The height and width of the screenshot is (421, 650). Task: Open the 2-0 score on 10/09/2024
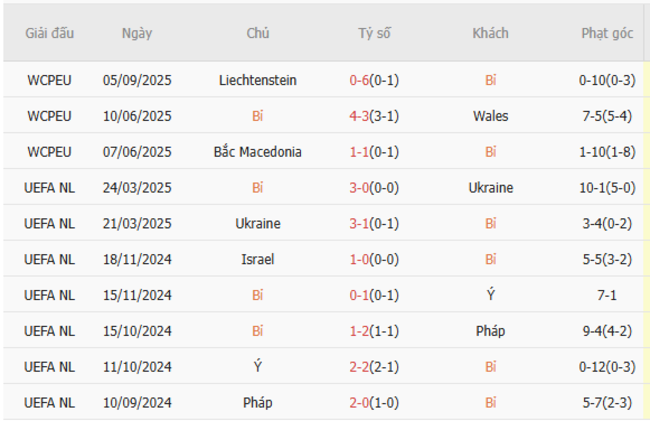pyautogui.click(x=359, y=403)
